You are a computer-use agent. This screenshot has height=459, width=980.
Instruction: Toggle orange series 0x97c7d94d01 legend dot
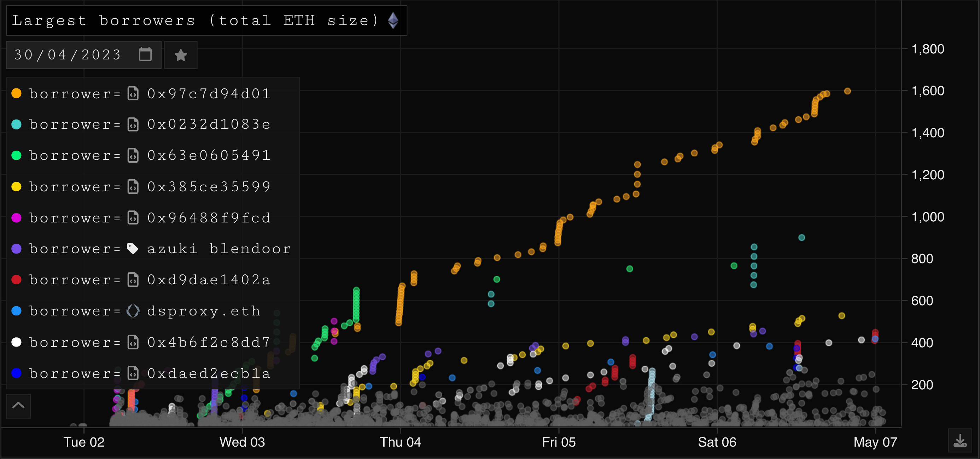16,94
